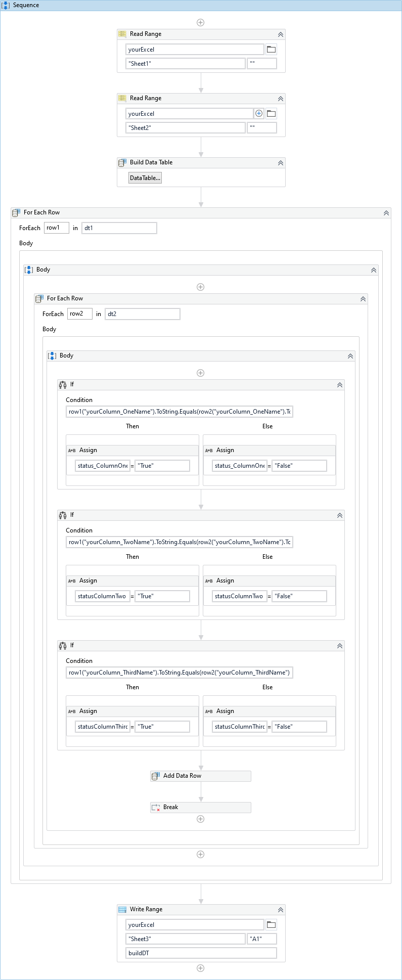
Task: Collapse the inner For Each Row (dt2)
Action: click(x=363, y=299)
